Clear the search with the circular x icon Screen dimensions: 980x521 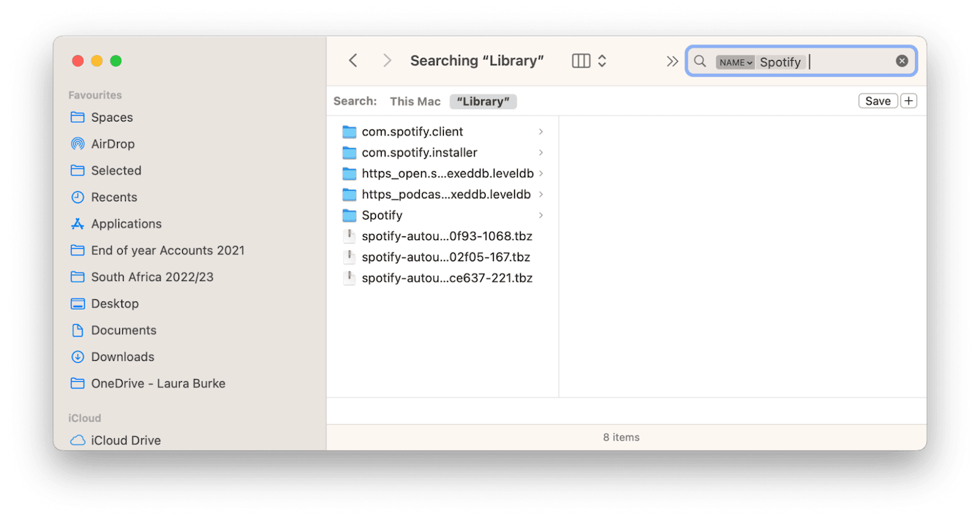902,61
